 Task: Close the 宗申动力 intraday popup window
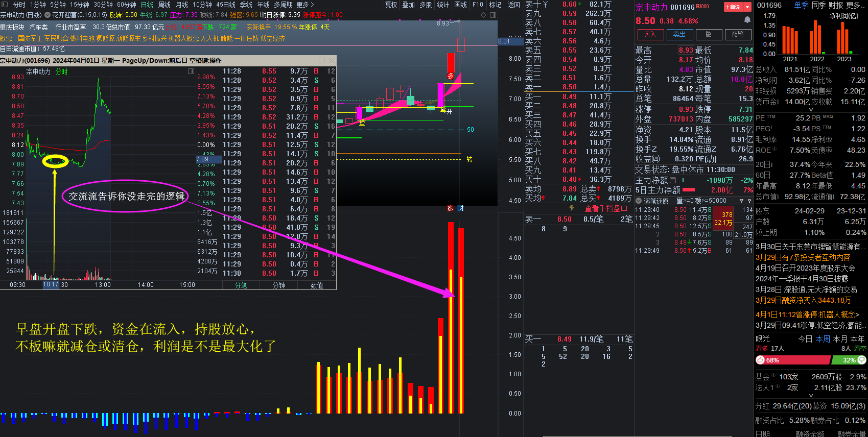[331, 60]
